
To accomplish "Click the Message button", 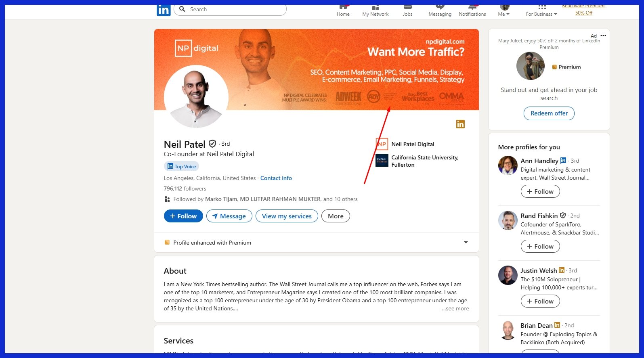I will coord(229,216).
